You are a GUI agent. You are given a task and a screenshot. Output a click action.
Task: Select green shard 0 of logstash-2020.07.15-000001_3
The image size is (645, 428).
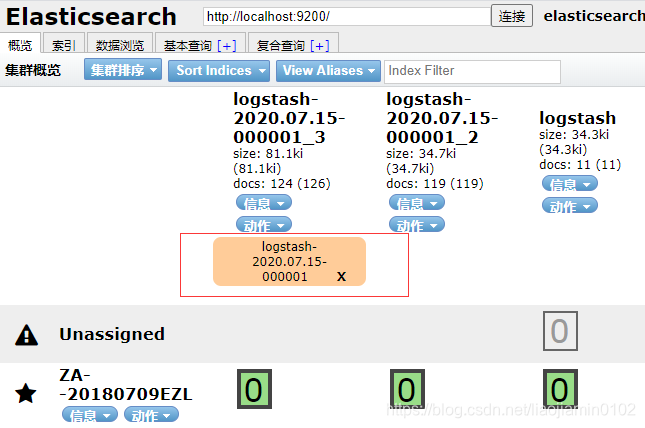point(254,389)
